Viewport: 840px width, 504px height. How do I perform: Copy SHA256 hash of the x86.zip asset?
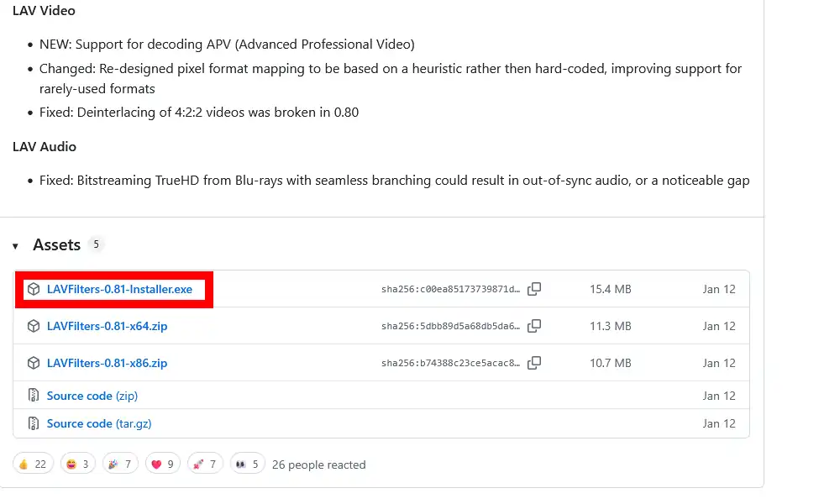coord(534,363)
